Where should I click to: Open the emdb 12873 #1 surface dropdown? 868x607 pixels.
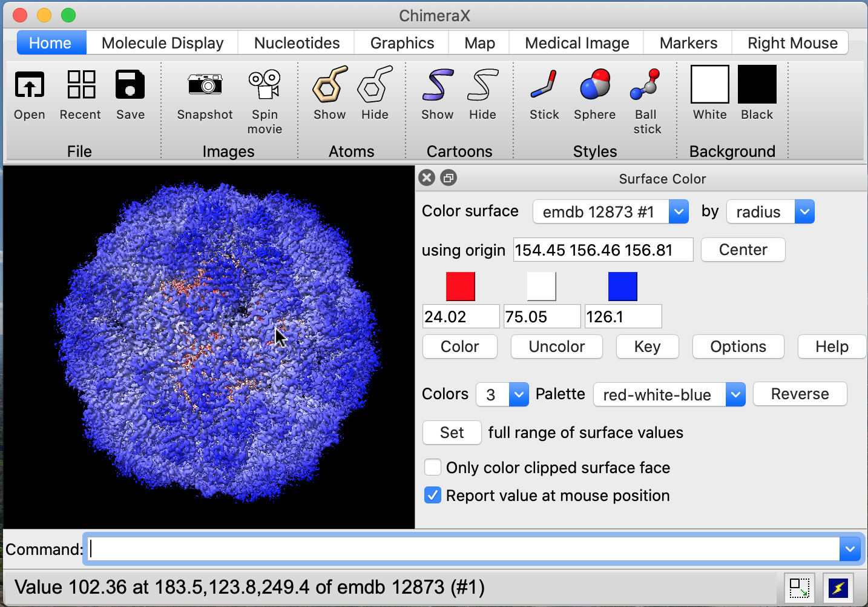click(610, 212)
